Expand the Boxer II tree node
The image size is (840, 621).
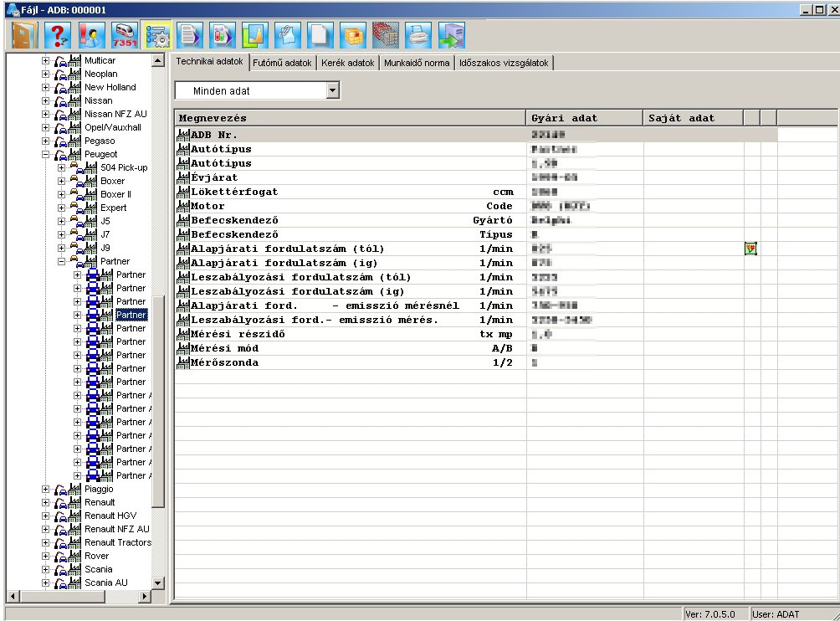tap(62, 194)
